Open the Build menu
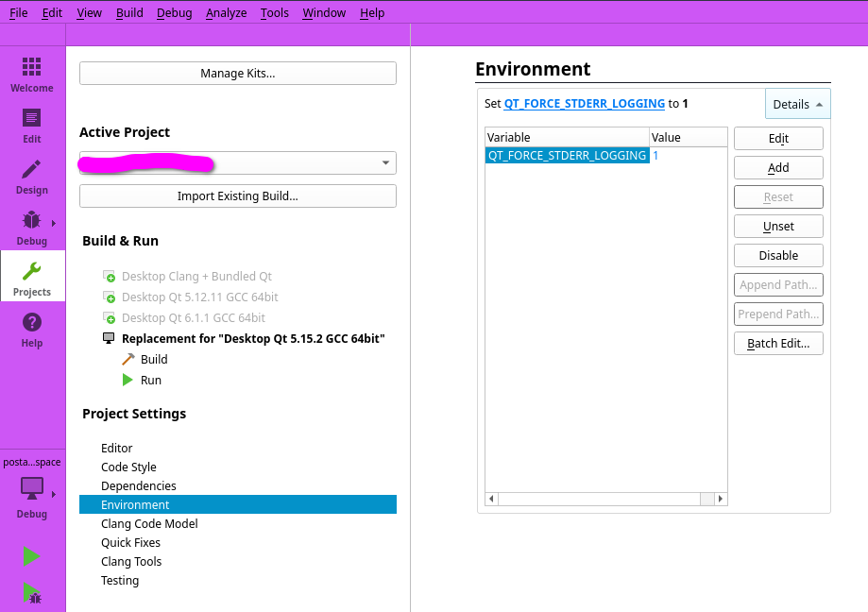Viewport: 868px width, 612px height. [130, 13]
